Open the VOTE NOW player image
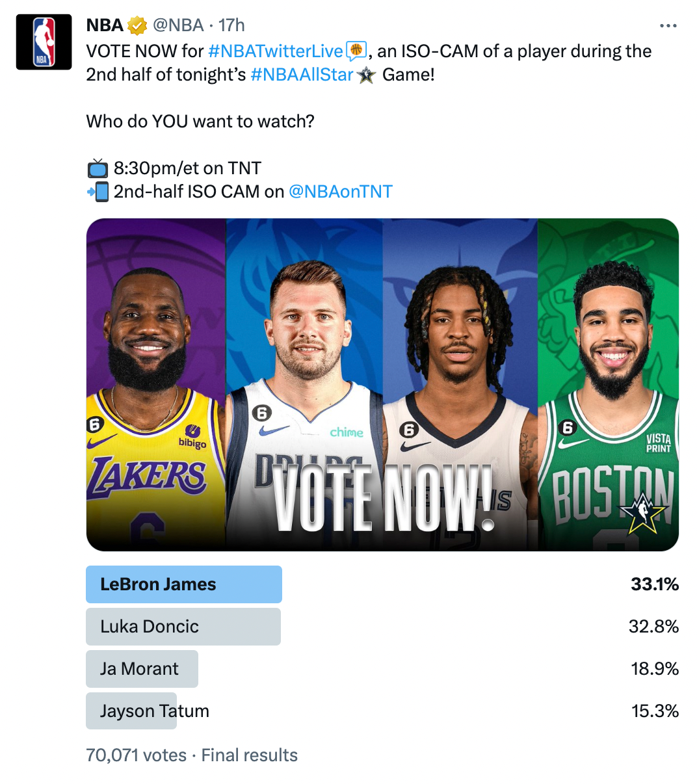 click(x=382, y=385)
